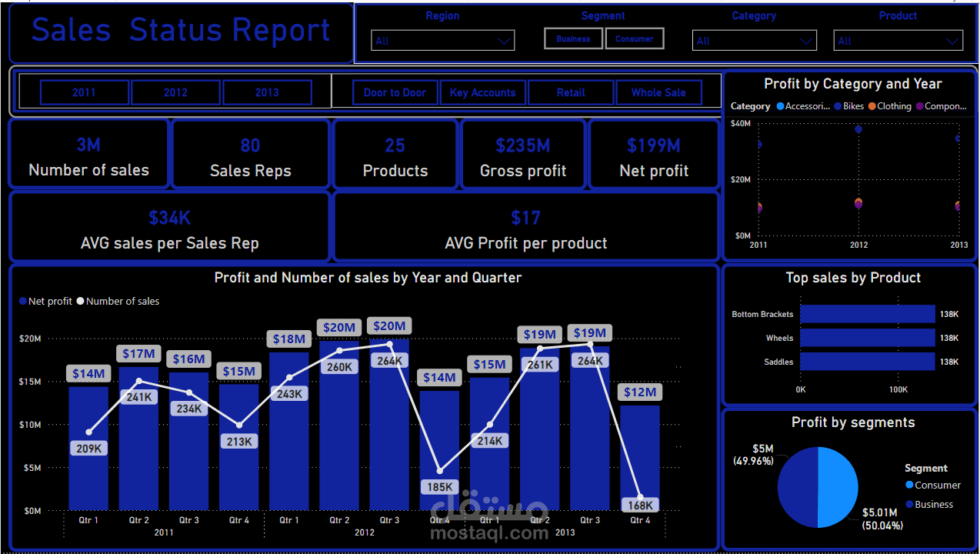Viewport: 980px width, 554px height.
Task: Filter report to year 2012
Action: (175, 92)
